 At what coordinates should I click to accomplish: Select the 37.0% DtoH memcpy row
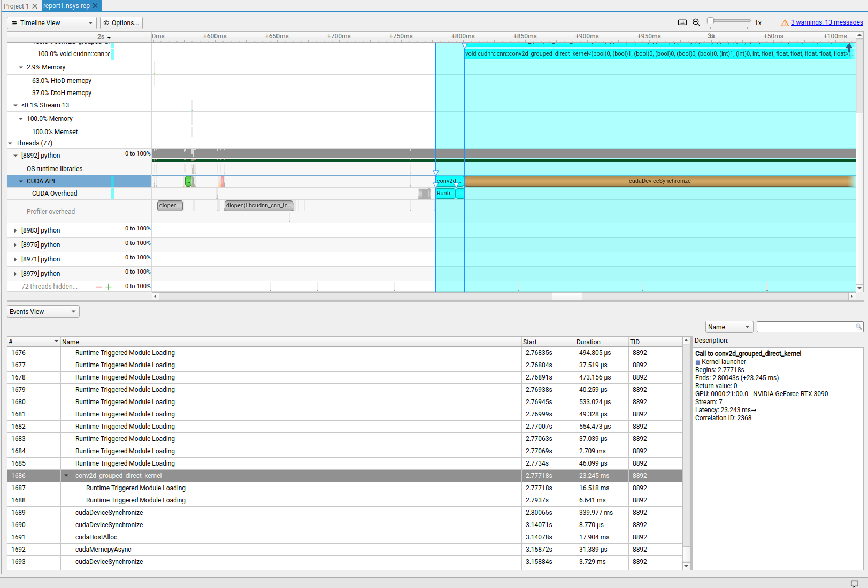62,93
